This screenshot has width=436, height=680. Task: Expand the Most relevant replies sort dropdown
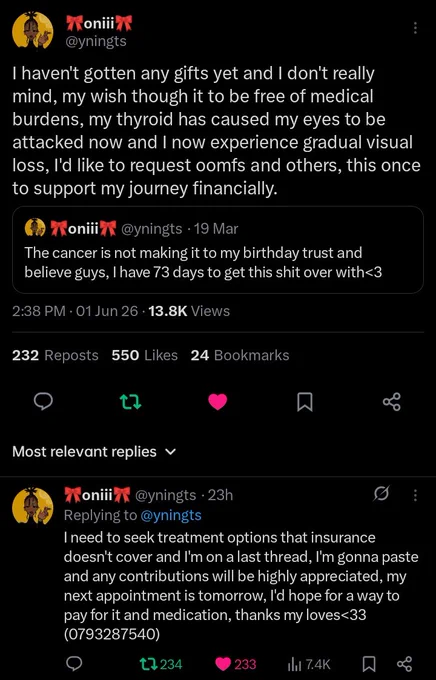pos(95,451)
